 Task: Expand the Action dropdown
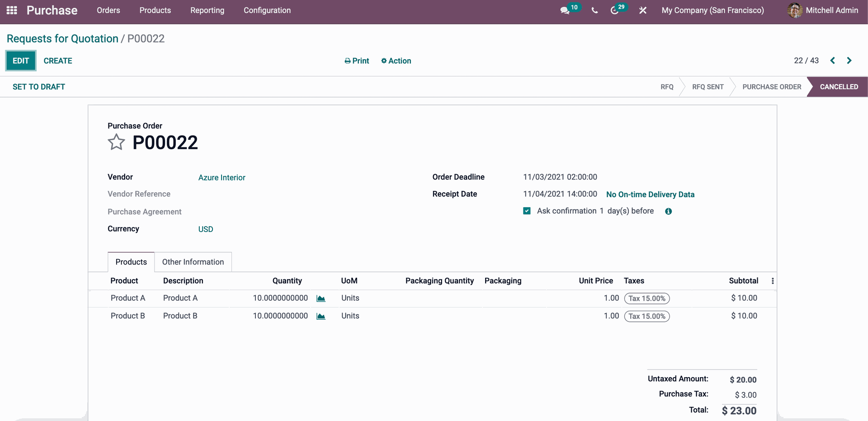[396, 61]
